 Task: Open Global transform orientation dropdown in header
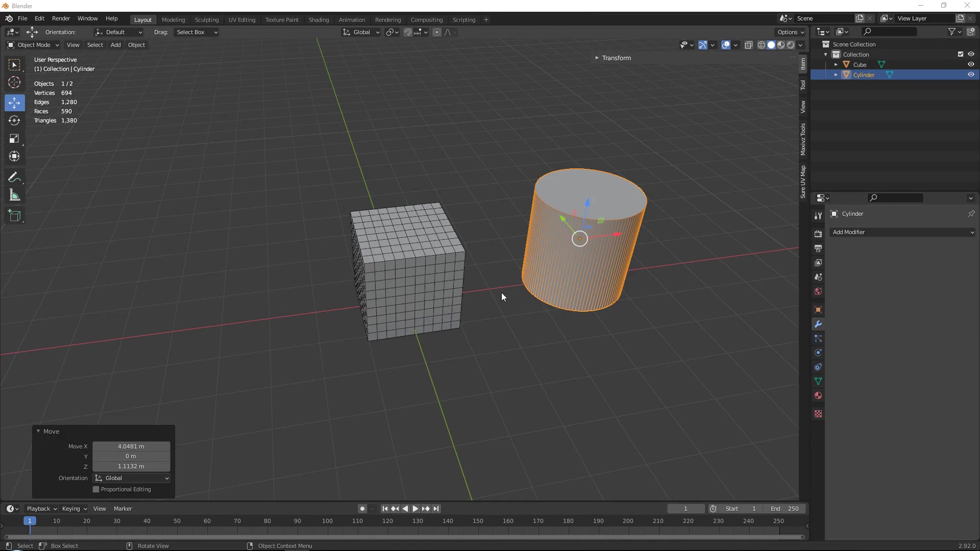coord(361,32)
